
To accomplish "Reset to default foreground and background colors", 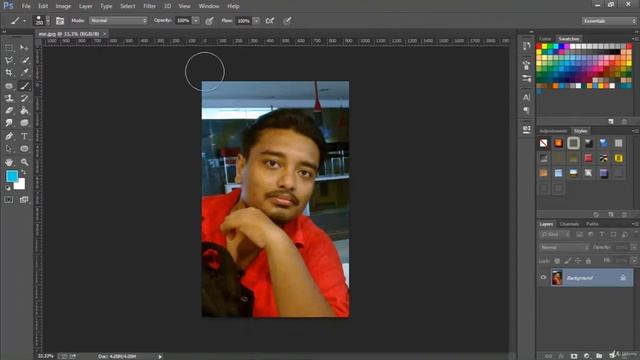I will (7, 188).
